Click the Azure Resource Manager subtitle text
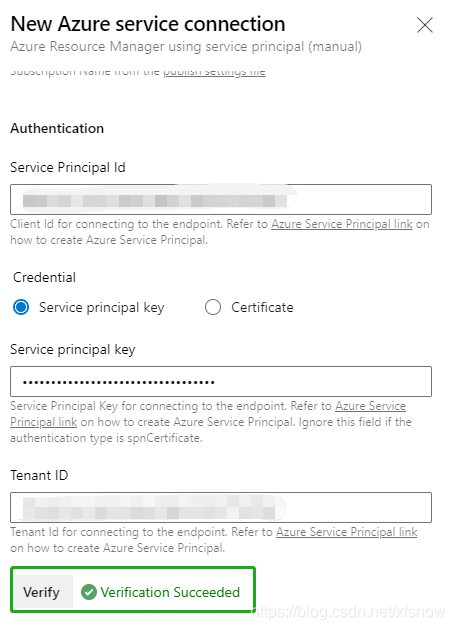Viewport: 455px width, 630px height. coord(186,47)
